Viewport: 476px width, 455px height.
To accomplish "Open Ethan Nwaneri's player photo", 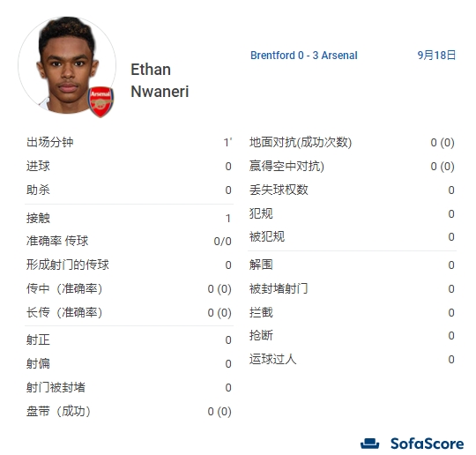I will click(67, 65).
